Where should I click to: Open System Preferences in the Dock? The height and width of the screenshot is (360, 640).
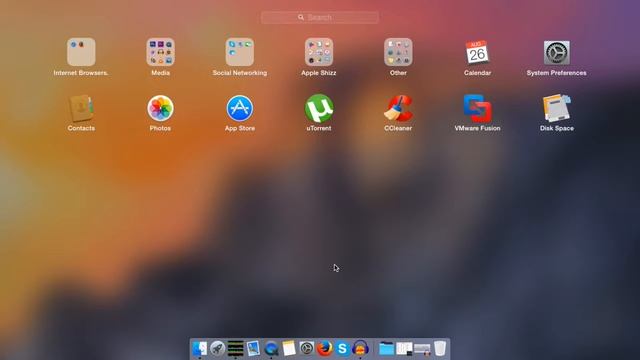point(307,349)
